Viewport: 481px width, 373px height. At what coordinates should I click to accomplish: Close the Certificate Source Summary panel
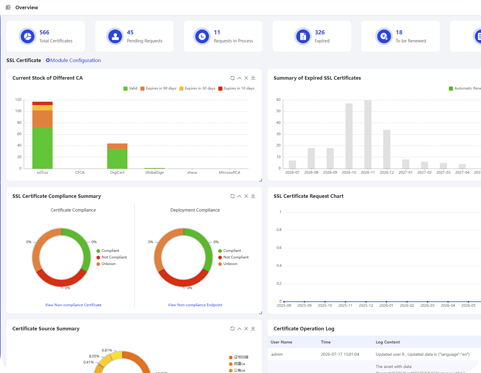(246, 329)
